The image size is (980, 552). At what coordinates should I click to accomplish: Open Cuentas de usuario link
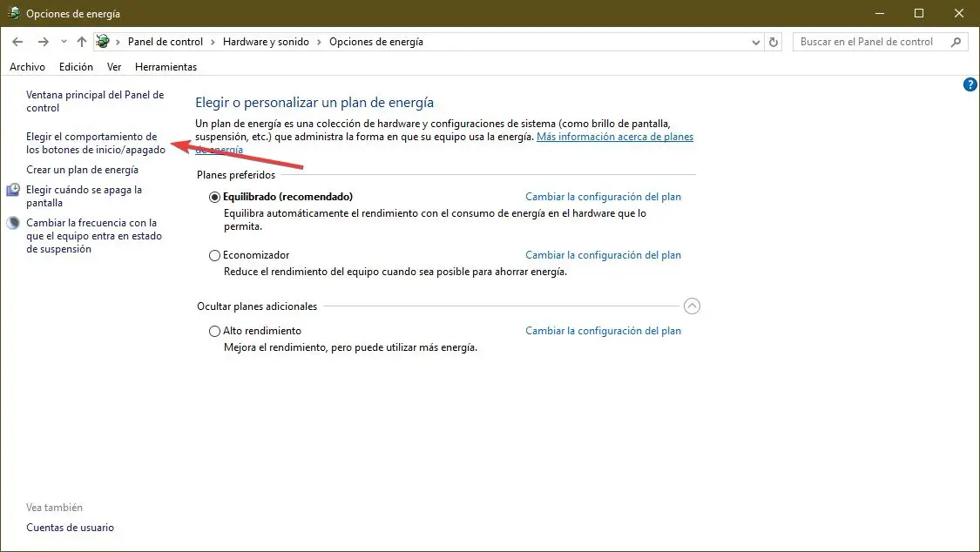click(x=70, y=528)
